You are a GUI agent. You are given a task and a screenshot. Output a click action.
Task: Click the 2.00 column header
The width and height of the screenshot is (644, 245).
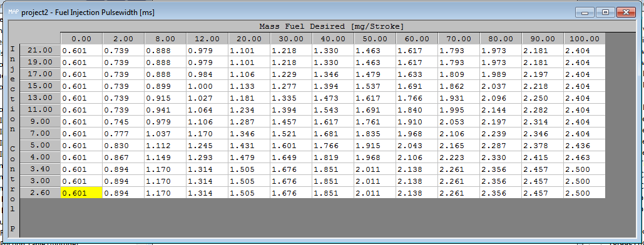[124, 39]
